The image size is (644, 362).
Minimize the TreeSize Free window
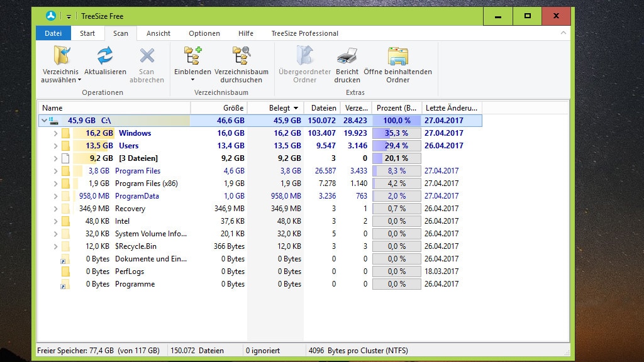498,16
